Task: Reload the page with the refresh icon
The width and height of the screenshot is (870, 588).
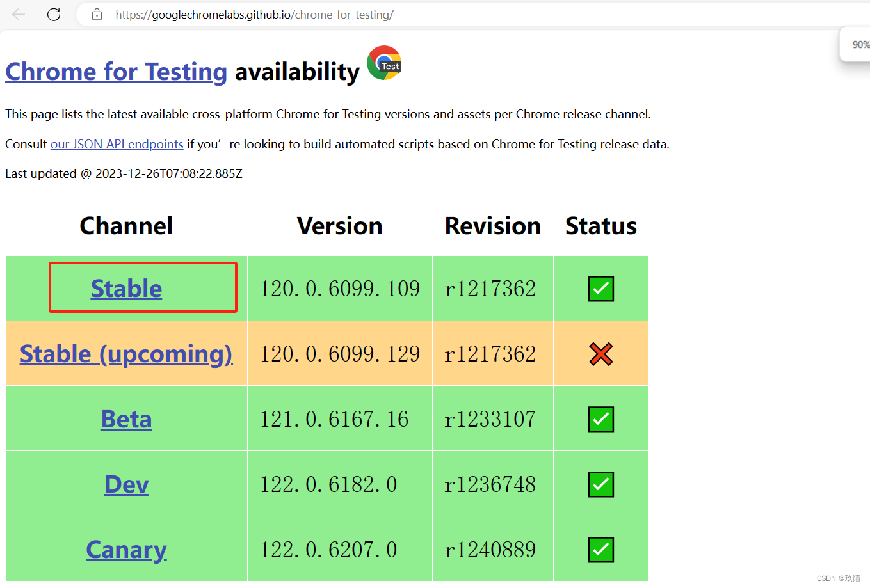Action: click(54, 14)
